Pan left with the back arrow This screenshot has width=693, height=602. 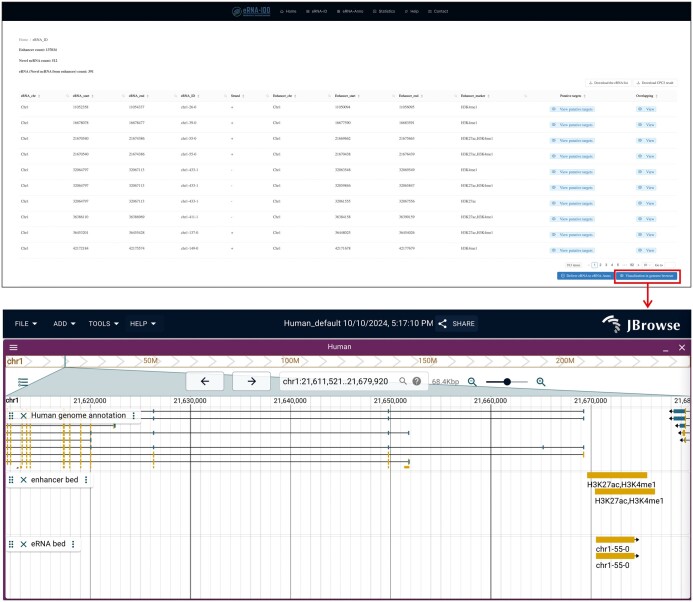point(205,381)
